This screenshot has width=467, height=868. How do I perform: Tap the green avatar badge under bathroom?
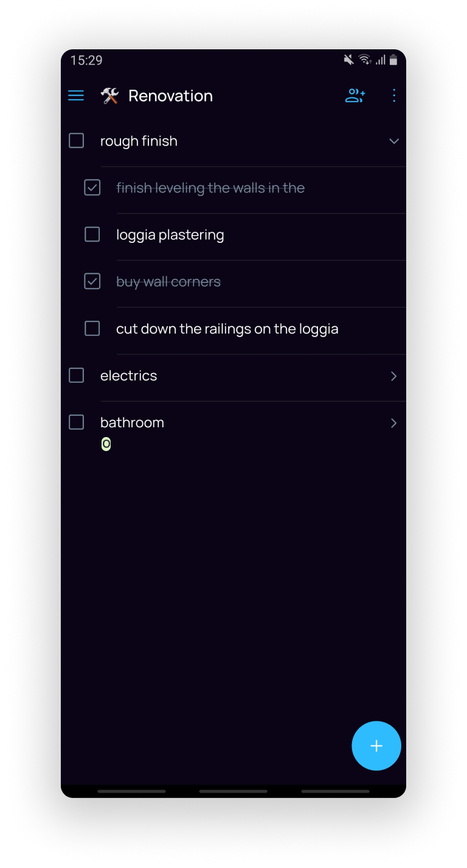click(x=106, y=444)
